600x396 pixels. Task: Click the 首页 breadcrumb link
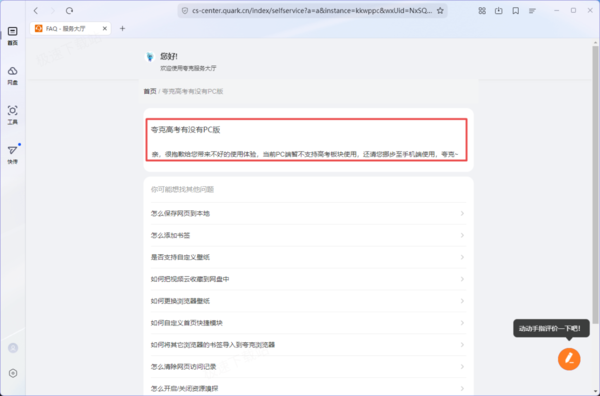[150, 91]
